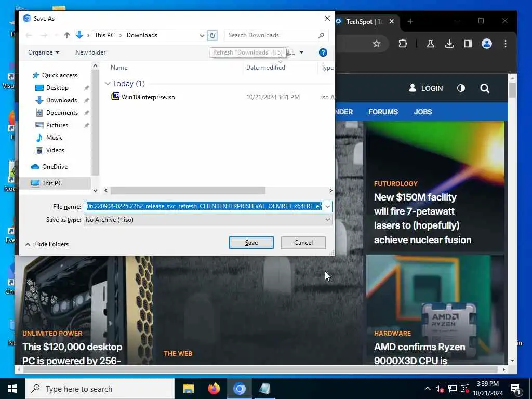Screen dimensions: 532x399
Task: Bookmark the page with Chrome's star icon
Action: [376, 44]
